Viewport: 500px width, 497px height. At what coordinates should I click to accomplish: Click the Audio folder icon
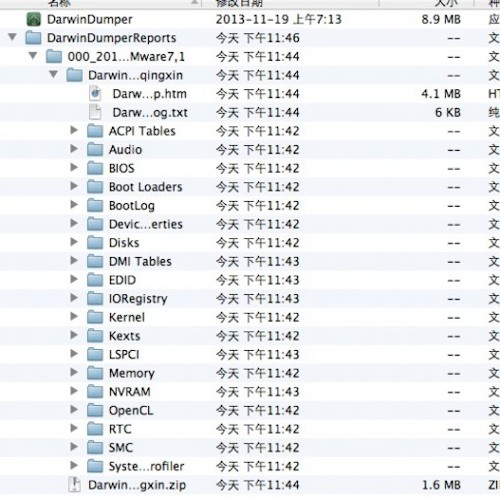95,150
